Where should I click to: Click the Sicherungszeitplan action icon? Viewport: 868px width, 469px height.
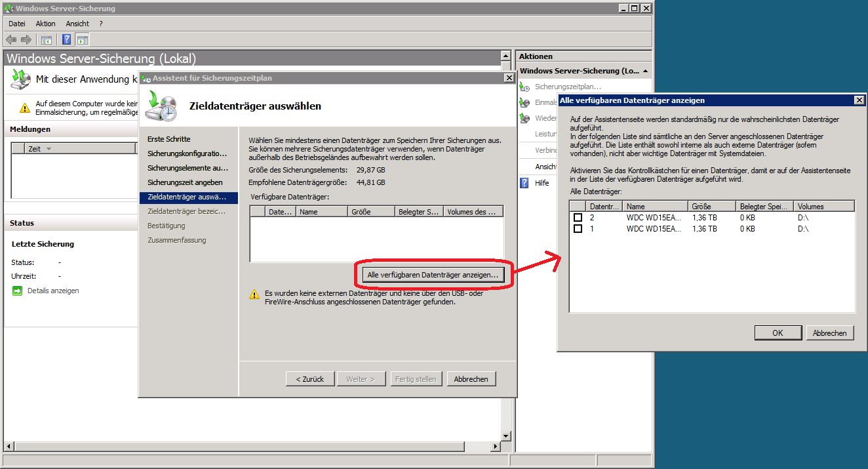[524, 87]
